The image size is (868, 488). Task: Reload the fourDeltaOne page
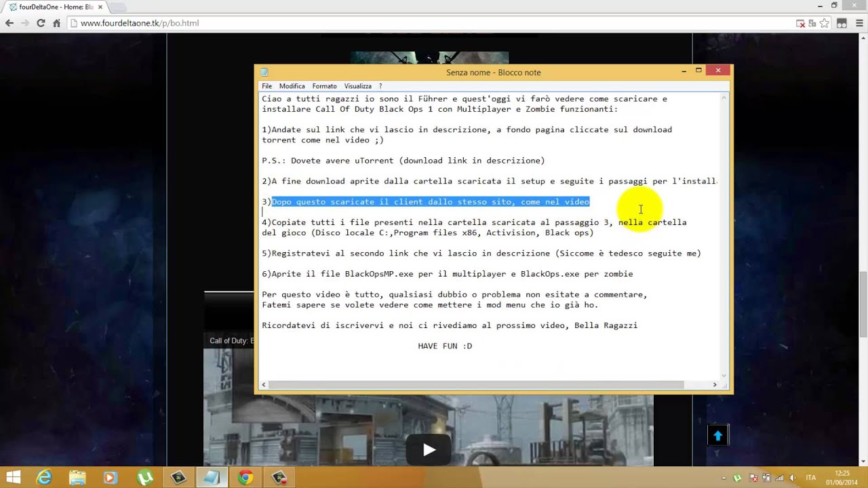pos(41,23)
